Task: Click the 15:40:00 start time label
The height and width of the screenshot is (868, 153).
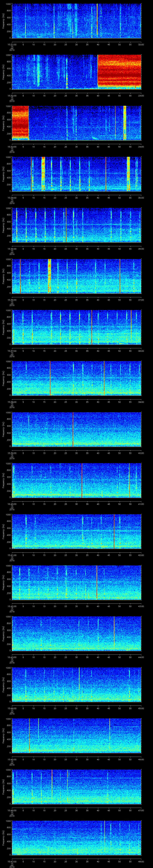Action: [12, 504]
